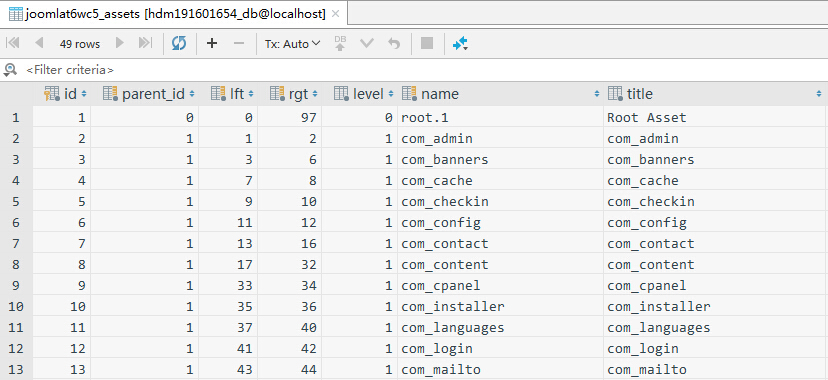
Task: Add a new row with plus icon
Action: (212, 43)
